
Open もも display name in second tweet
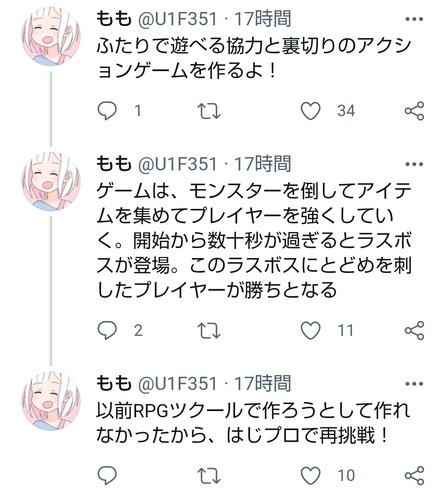[x=114, y=164]
